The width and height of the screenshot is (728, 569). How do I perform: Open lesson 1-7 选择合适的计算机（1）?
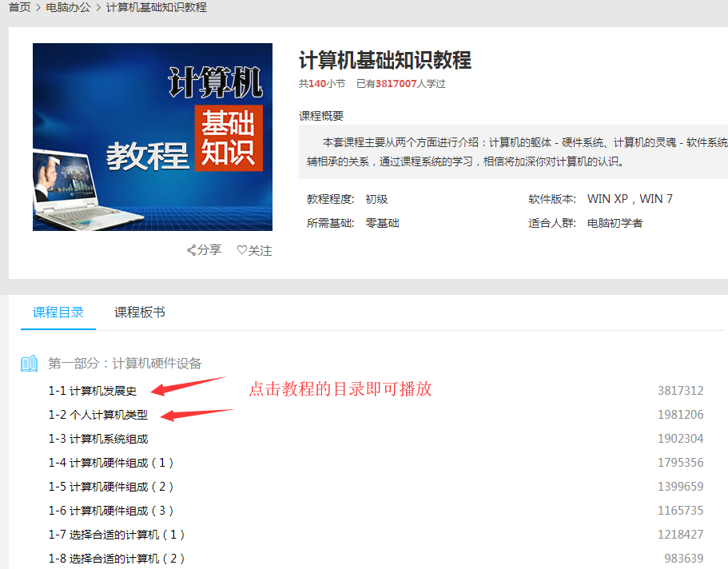(x=117, y=535)
